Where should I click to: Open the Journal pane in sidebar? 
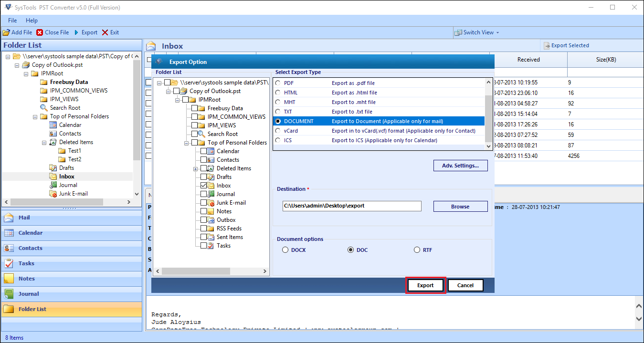29,294
